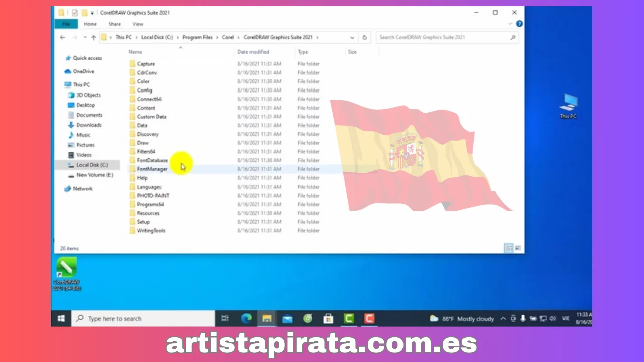Launch Microsoft Edge from the taskbar
This screenshot has width=644, height=362.
coord(246,318)
